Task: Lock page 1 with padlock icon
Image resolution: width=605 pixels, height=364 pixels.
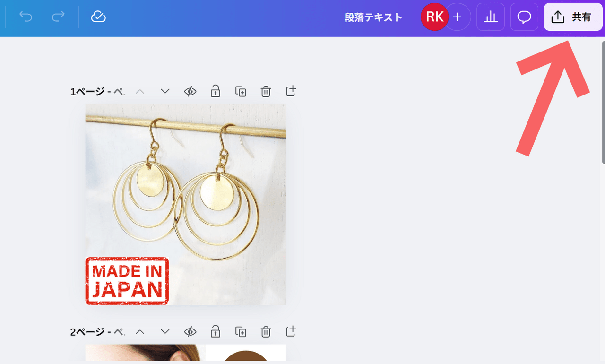Action: point(216,91)
